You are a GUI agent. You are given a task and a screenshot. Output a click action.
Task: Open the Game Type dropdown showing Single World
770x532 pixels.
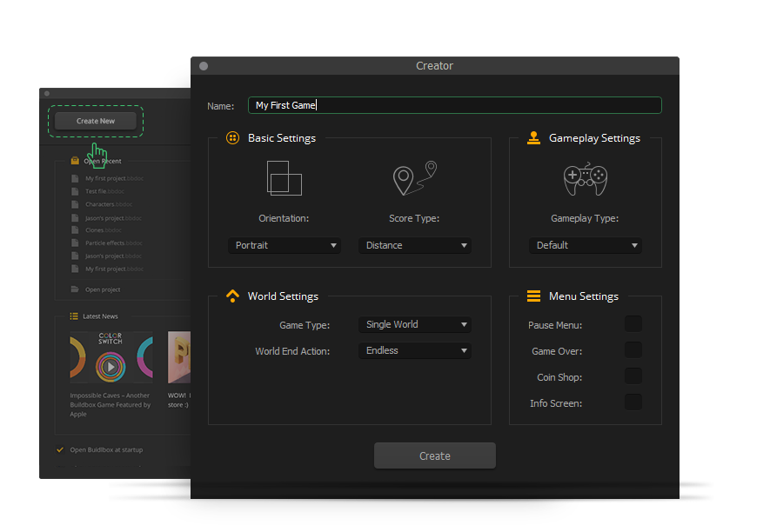click(x=415, y=324)
